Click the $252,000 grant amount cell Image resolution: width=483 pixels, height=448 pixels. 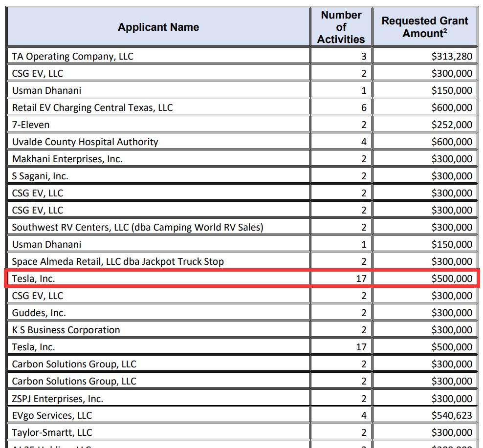[425, 125]
